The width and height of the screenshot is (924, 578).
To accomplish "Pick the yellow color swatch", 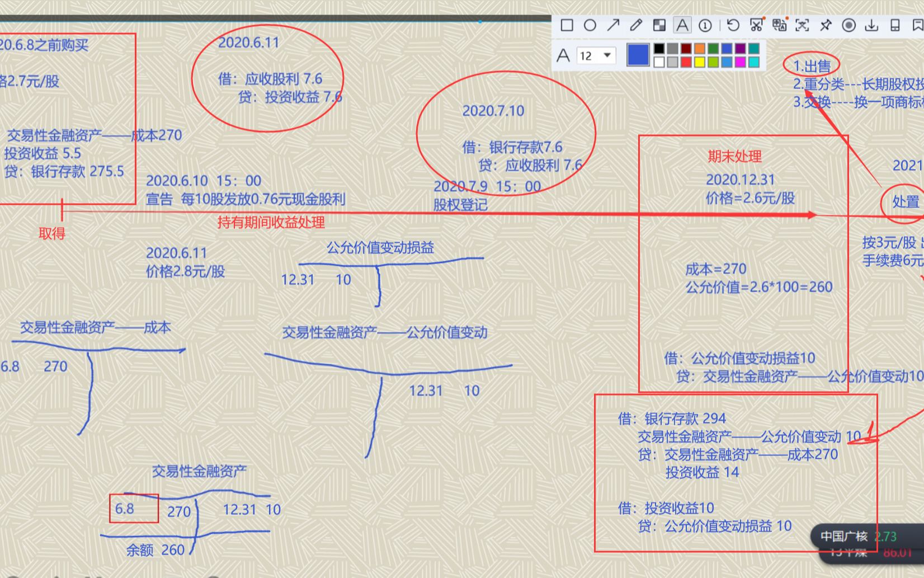I will 700,62.
